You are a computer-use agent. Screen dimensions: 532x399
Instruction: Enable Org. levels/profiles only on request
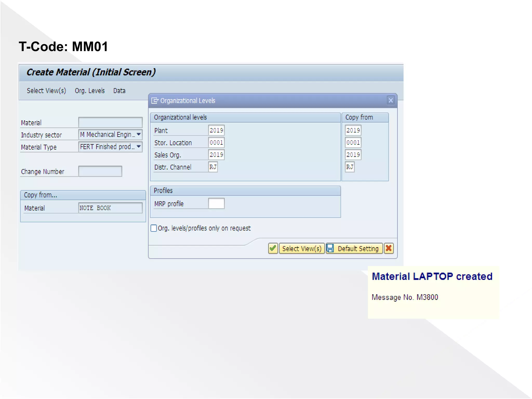click(x=154, y=228)
